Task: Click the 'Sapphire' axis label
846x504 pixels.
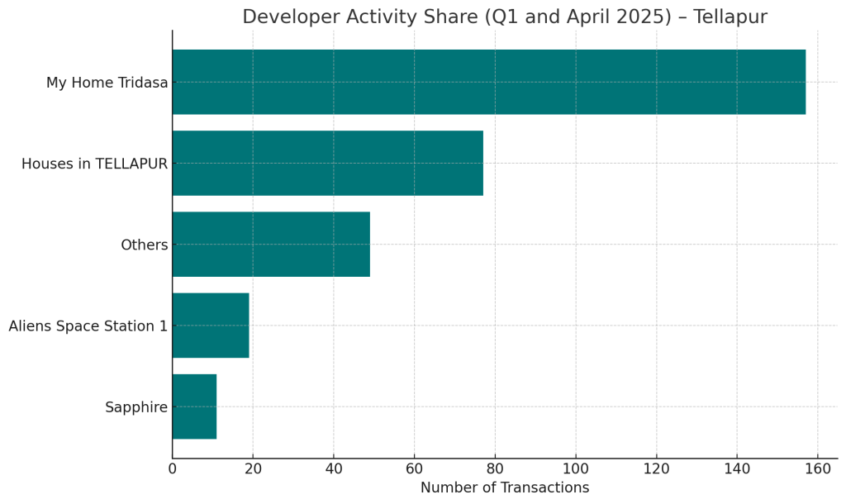Action: point(136,407)
